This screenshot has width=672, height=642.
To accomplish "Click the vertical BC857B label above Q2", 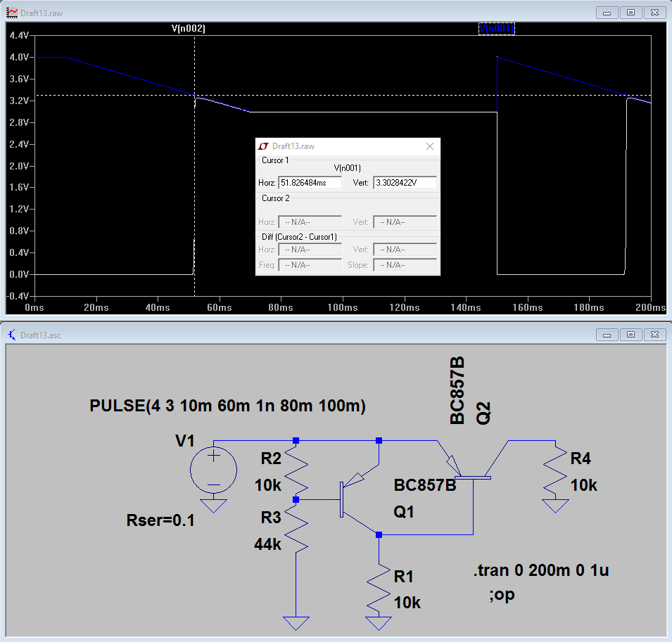I will point(457,390).
